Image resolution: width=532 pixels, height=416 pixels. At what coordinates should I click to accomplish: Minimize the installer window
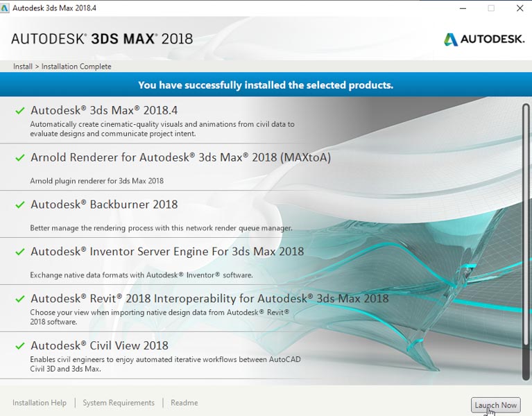[x=463, y=8]
